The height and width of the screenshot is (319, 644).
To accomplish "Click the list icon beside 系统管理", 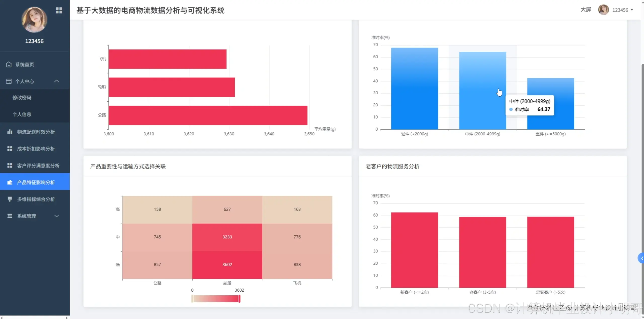I will 10,216.
